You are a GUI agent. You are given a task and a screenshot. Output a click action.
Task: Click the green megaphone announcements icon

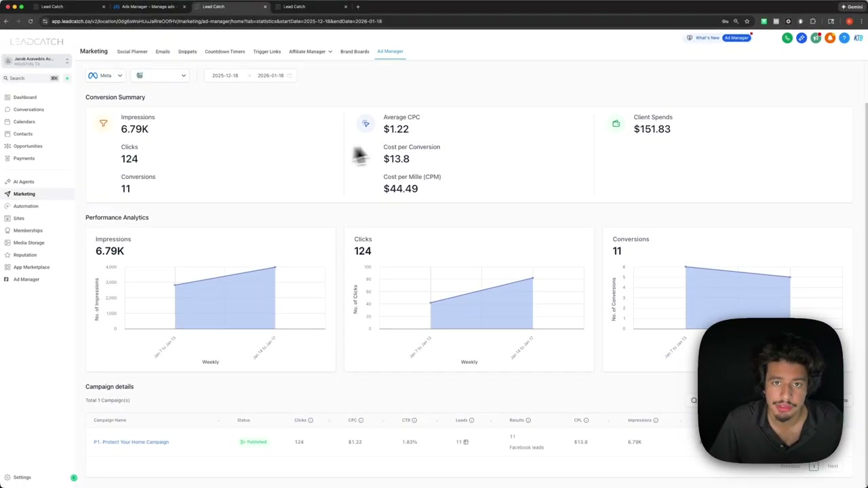pyautogui.click(x=816, y=38)
